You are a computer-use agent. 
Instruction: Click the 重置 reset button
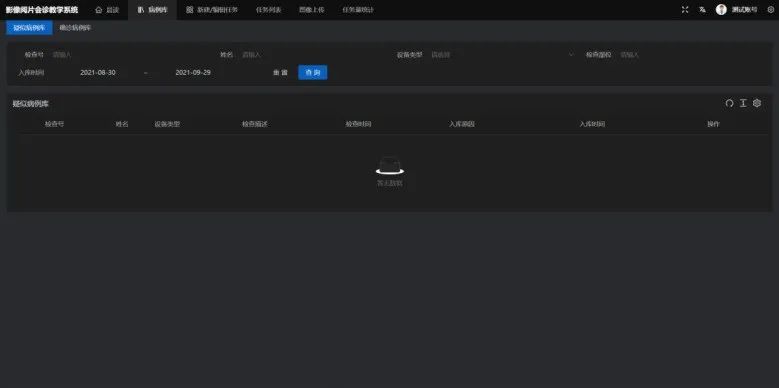click(280, 73)
